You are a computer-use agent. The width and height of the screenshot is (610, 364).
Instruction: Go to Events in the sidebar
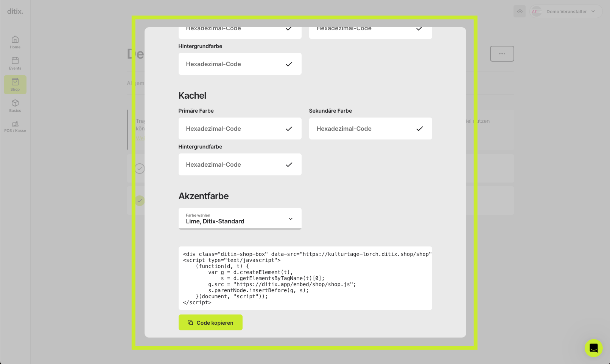coord(15,63)
